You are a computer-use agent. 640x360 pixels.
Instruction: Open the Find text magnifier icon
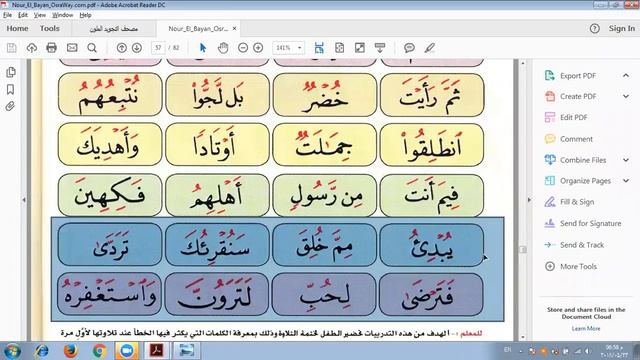(92, 48)
